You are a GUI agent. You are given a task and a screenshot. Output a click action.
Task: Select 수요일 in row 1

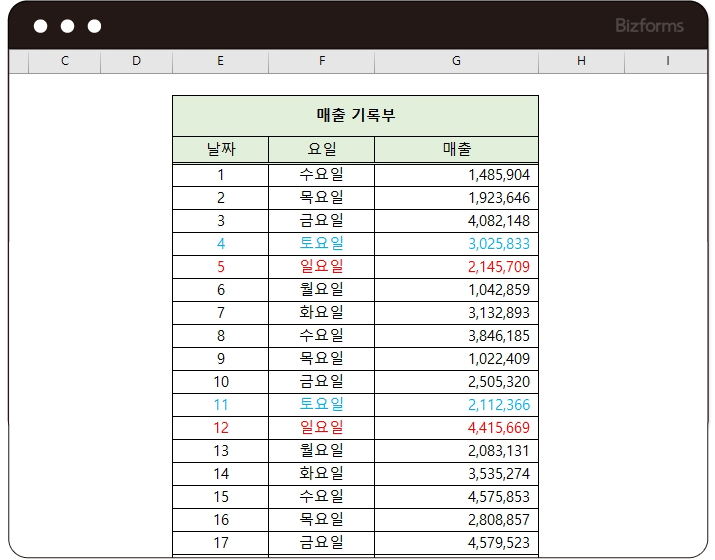(x=321, y=175)
